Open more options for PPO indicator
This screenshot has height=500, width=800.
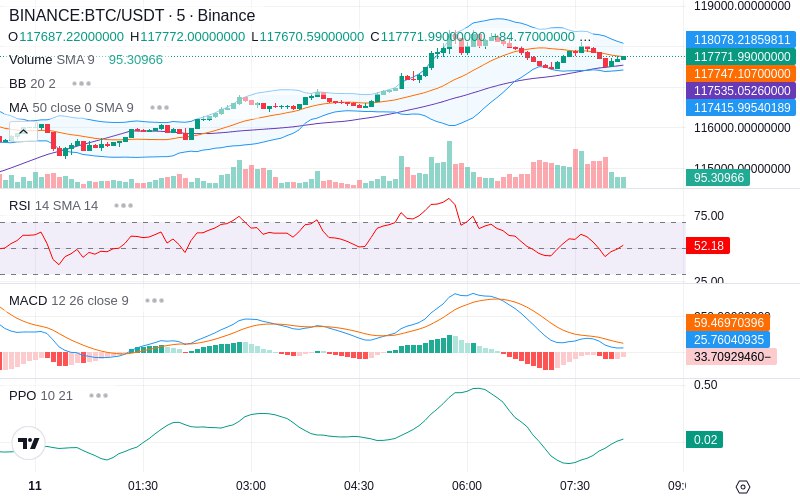(x=98, y=395)
